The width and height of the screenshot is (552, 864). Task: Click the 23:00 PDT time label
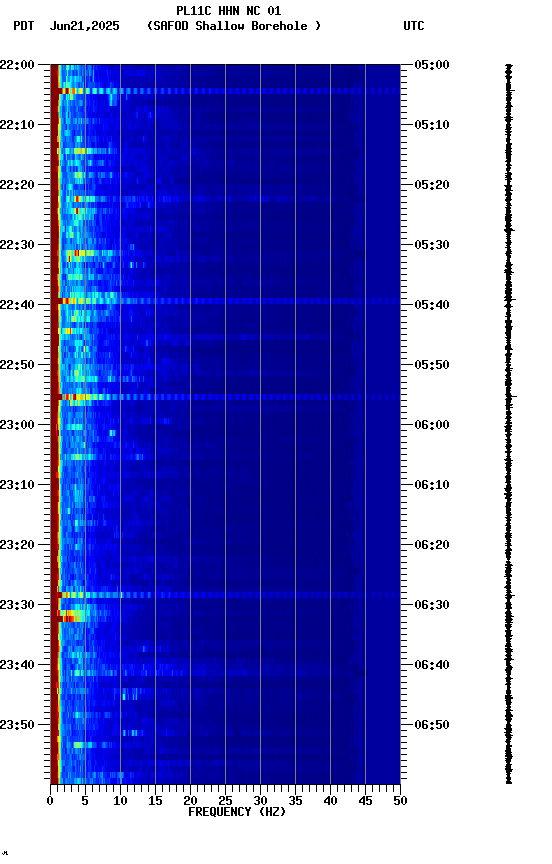tap(17, 425)
